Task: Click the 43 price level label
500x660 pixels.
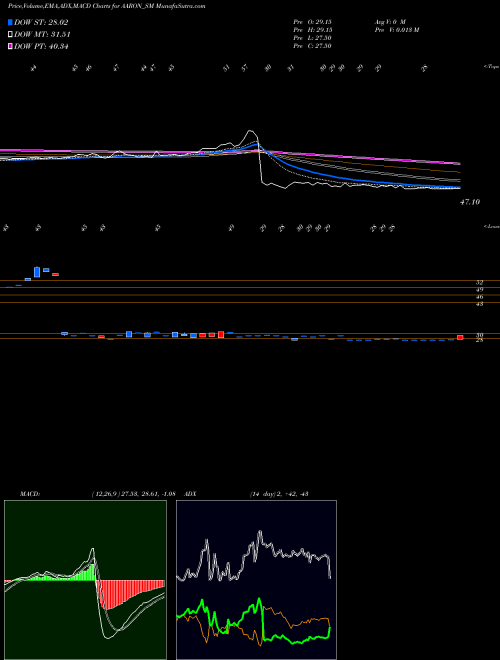Action: tap(479, 304)
